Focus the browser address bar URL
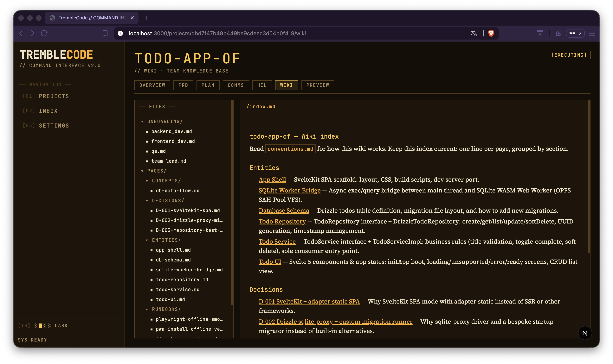The width and height of the screenshot is (613, 364). tap(217, 33)
